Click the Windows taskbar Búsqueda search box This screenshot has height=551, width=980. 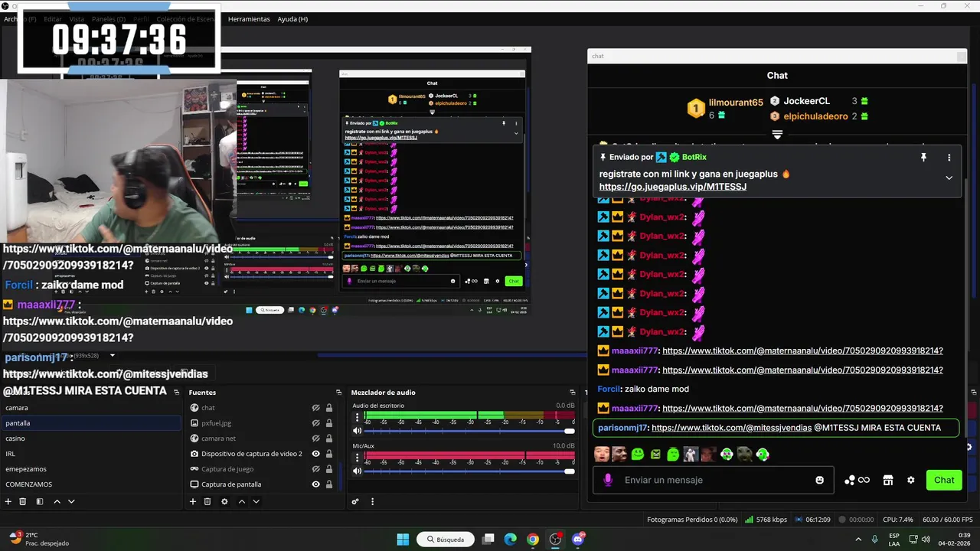click(445, 540)
